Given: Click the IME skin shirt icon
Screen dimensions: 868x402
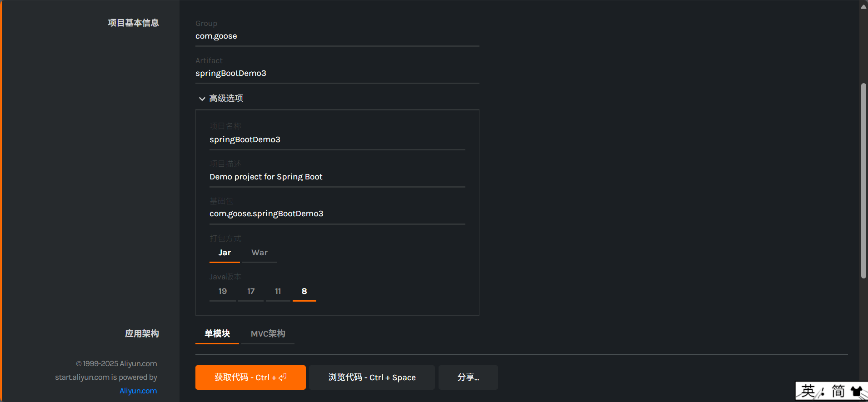Looking at the screenshot, I should [857, 392].
